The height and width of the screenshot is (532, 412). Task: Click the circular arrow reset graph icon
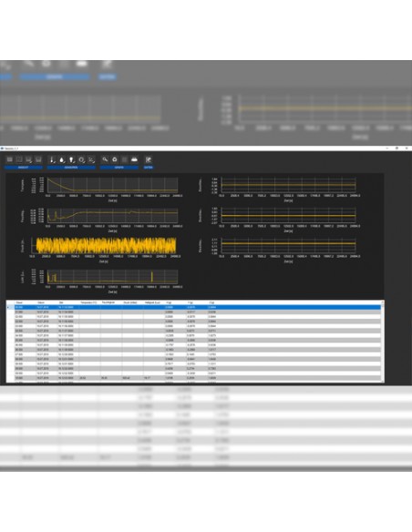(115, 159)
